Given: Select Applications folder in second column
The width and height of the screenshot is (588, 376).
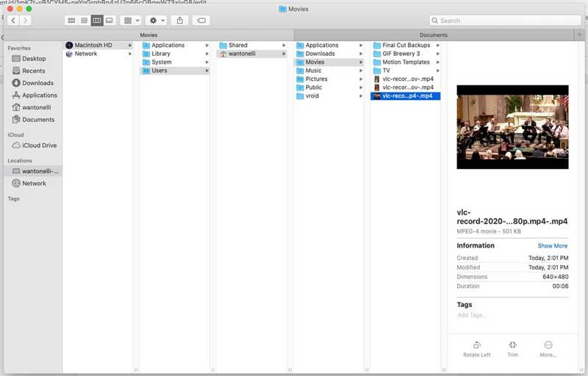Looking at the screenshot, I should pos(175,45).
